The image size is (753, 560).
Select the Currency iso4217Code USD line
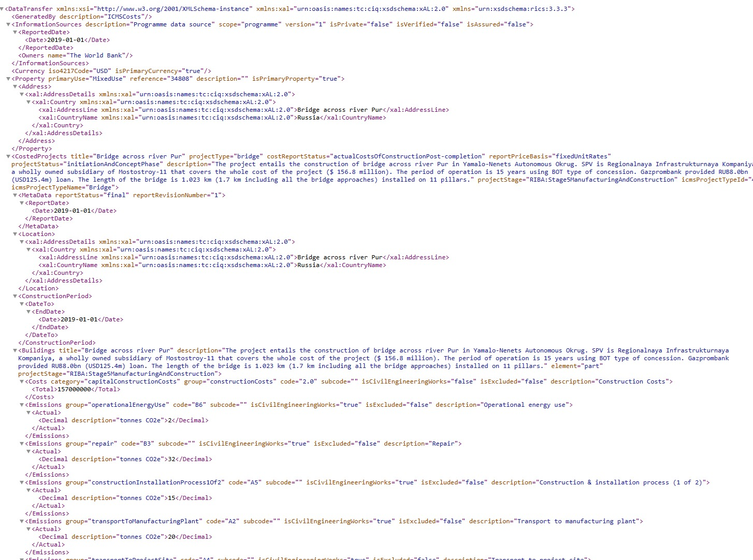click(x=111, y=71)
